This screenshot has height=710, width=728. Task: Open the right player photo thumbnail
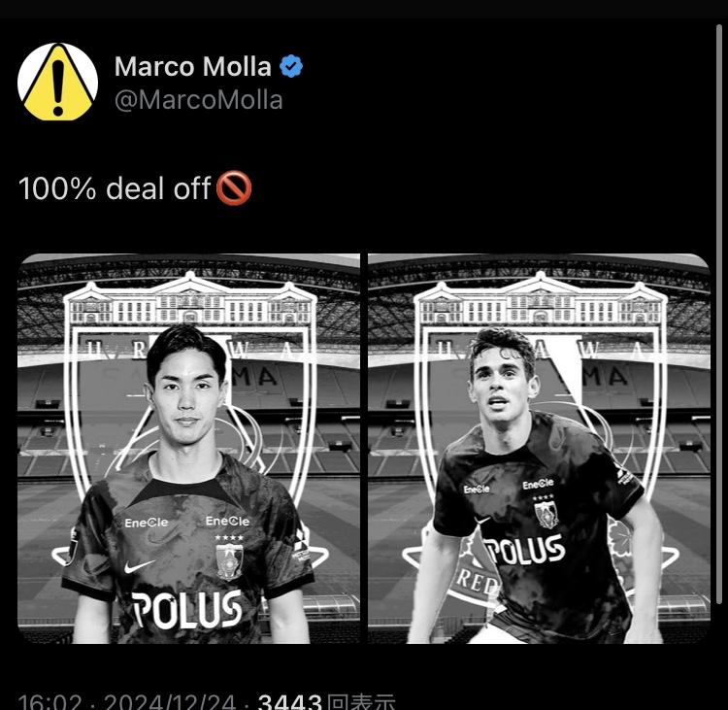pos(539,449)
